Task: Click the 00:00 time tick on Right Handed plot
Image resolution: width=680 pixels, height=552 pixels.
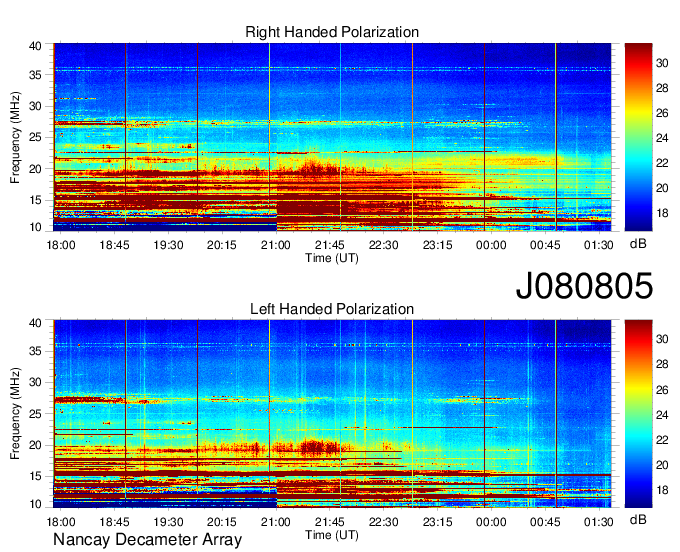Action: point(491,245)
